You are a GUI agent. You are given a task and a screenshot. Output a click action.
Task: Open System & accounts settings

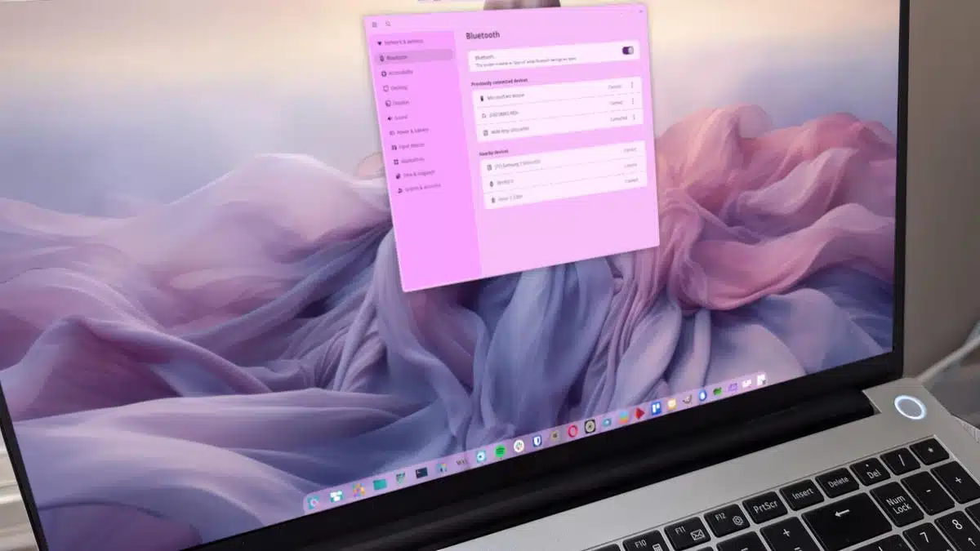[419, 188]
